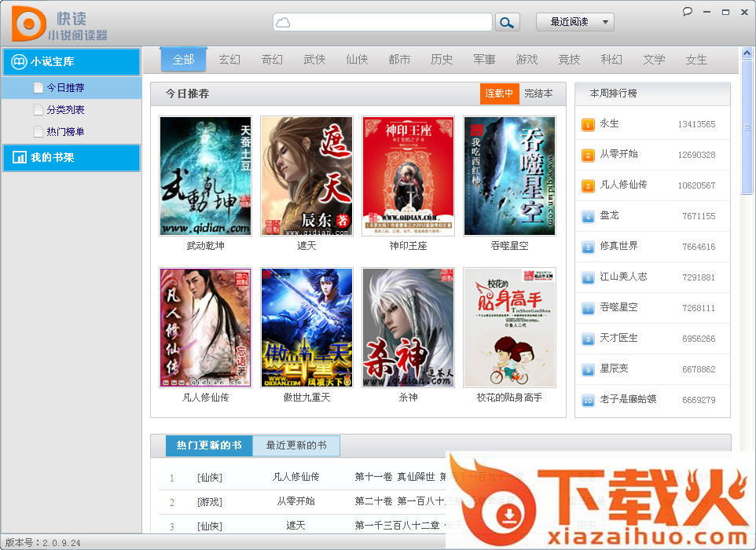This screenshot has width=756, height=550.
Task: Open 今日推荐 in the sidebar
Action: point(65,88)
